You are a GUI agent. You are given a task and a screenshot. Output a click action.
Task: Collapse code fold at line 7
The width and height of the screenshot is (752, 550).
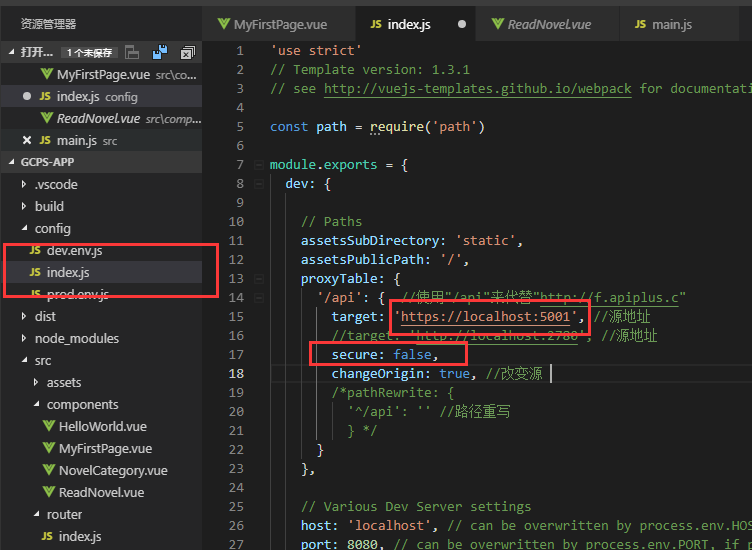(259, 165)
